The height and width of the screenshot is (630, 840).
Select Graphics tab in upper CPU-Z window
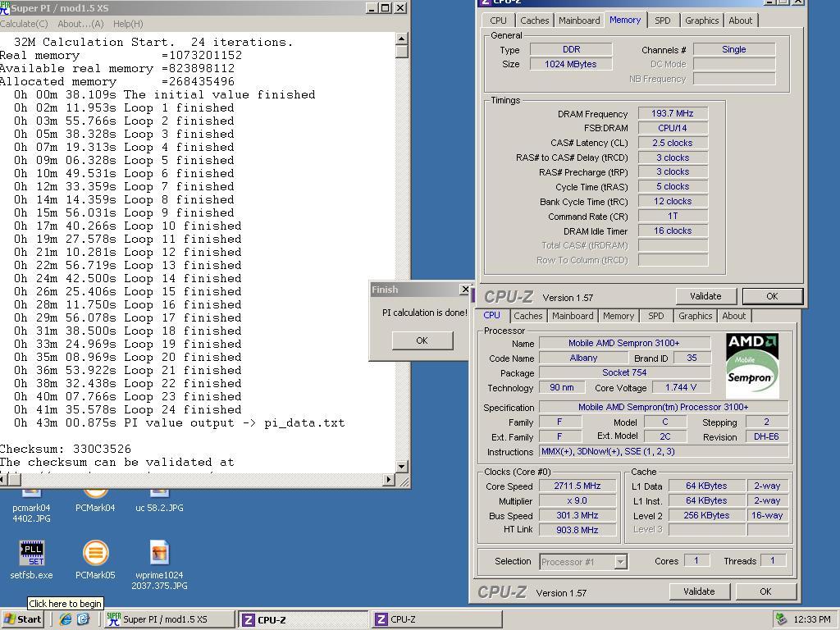(702, 21)
